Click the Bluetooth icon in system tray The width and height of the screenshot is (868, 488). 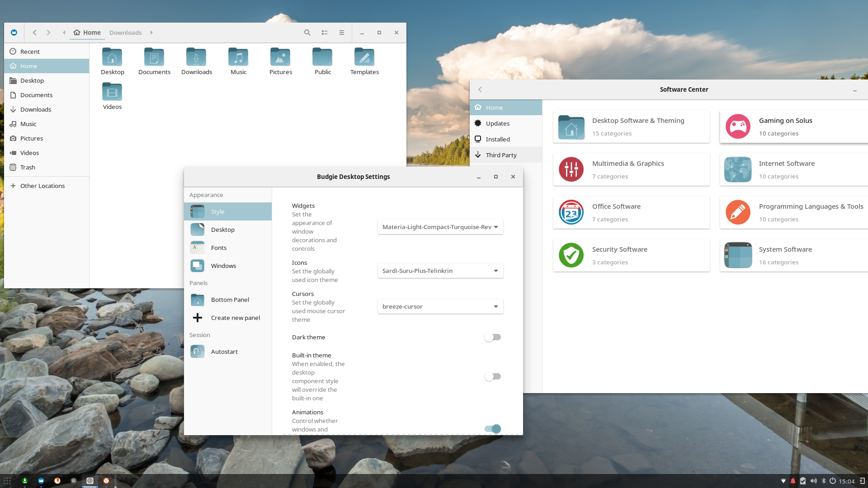click(823, 481)
